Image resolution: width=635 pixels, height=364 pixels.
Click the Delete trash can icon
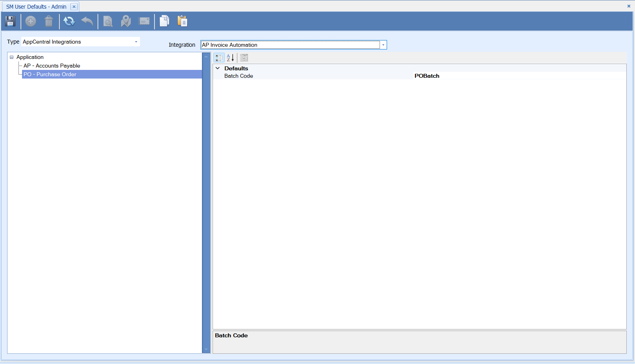pyautogui.click(x=49, y=21)
